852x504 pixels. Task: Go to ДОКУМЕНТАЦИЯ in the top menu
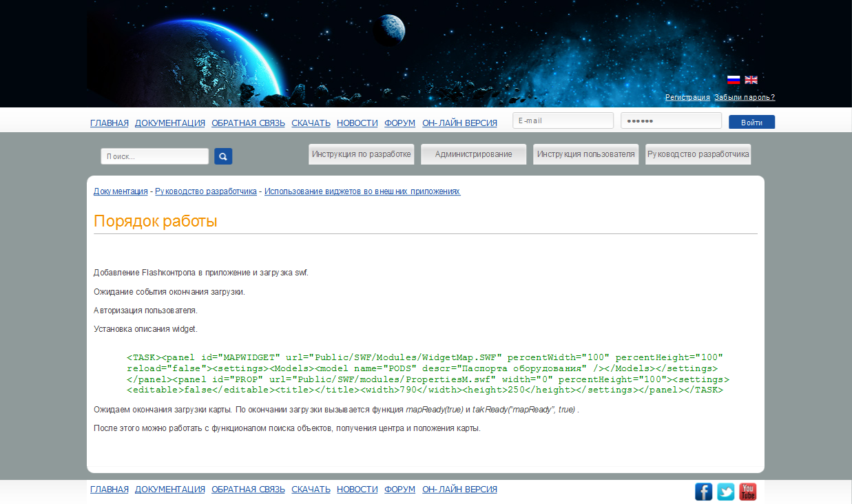pyautogui.click(x=170, y=123)
